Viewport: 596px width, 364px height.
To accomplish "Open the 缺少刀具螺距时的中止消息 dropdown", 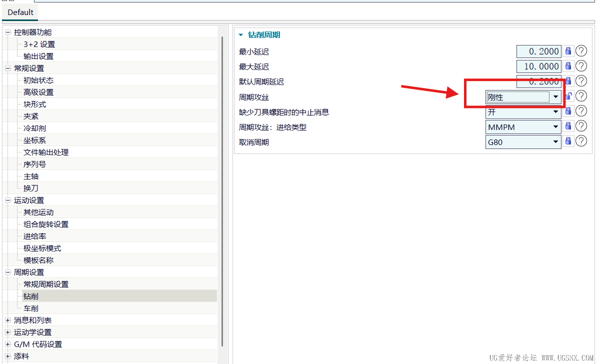I will [x=523, y=112].
